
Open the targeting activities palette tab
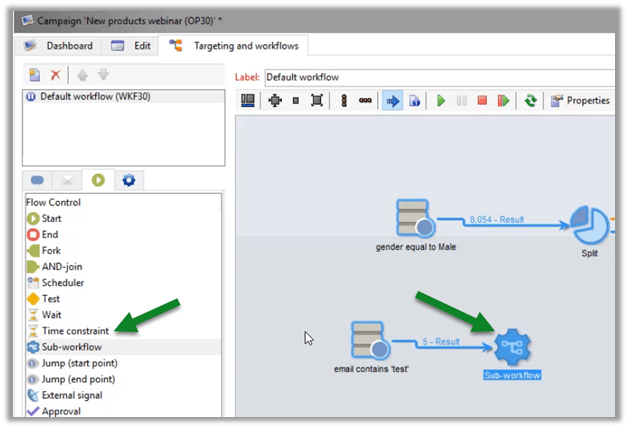click(x=39, y=180)
